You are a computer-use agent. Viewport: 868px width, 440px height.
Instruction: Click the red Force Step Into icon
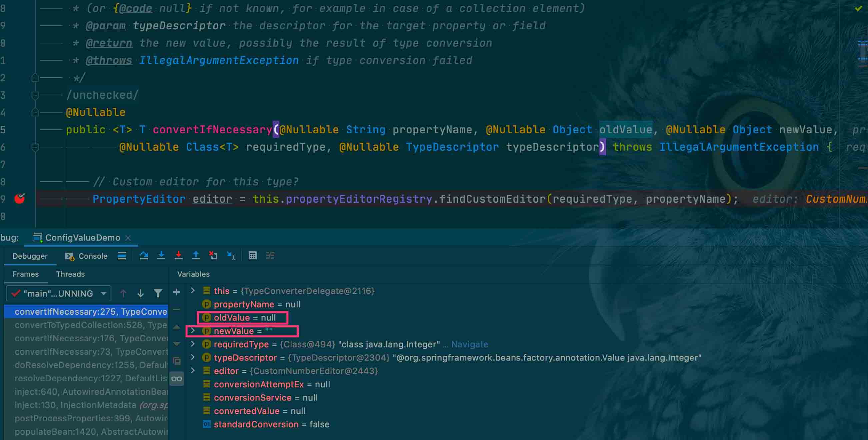(179, 256)
